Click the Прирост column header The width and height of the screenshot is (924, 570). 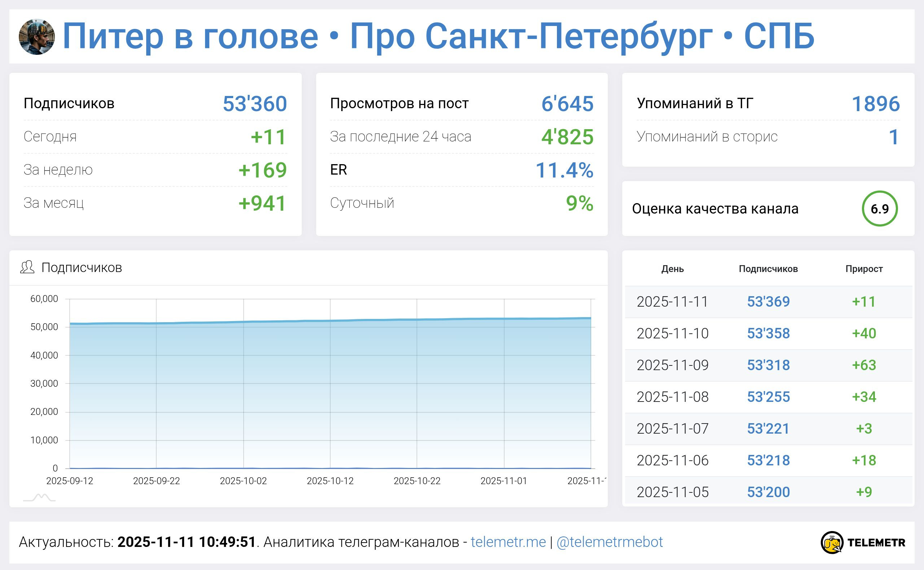pyautogui.click(x=864, y=269)
